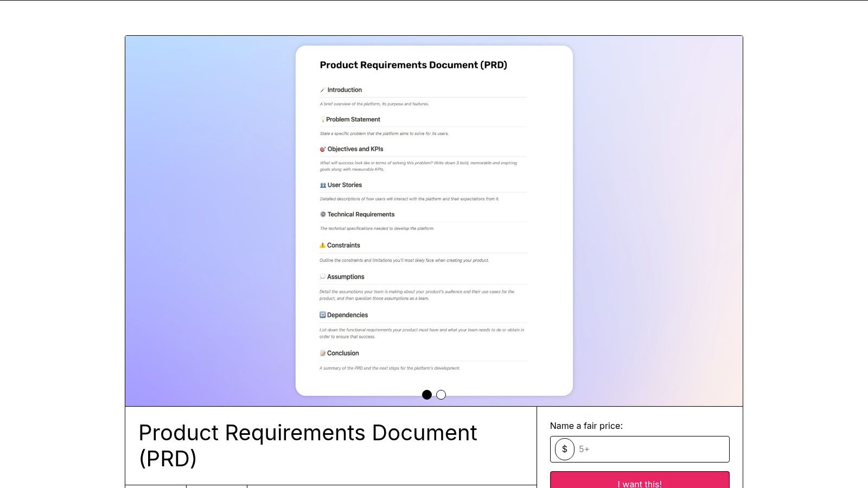Click the "Technical Requirements" heading text
The image size is (868, 488).
coord(361,214)
